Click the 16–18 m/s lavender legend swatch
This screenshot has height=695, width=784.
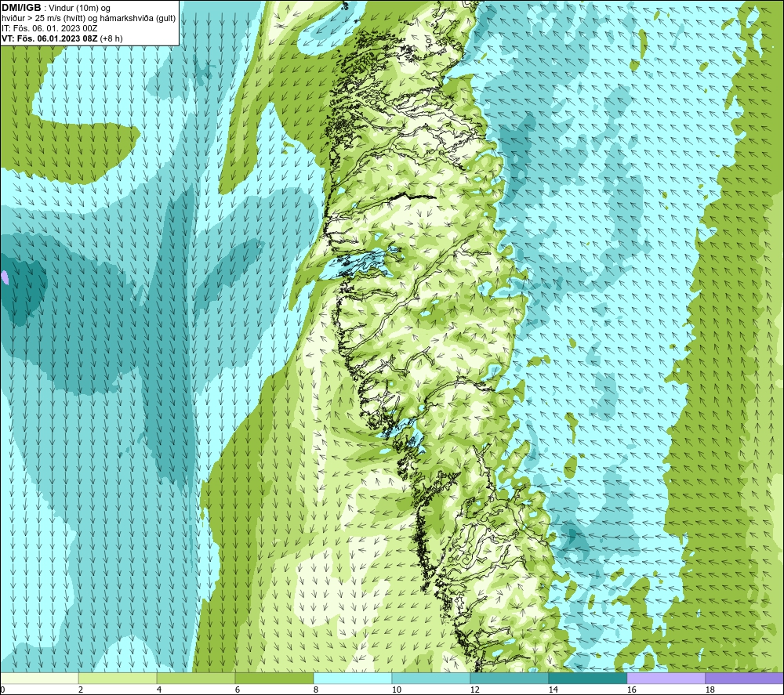[666, 679]
